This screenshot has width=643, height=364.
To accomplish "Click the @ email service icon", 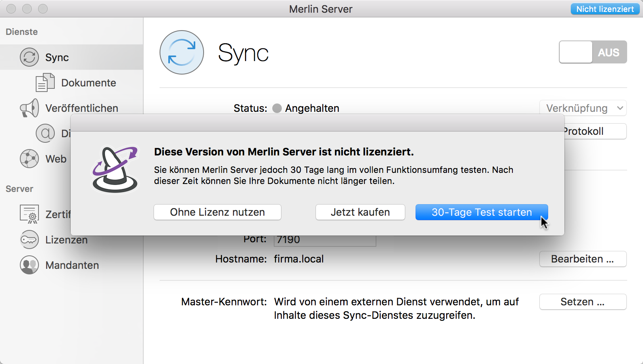I will [45, 133].
